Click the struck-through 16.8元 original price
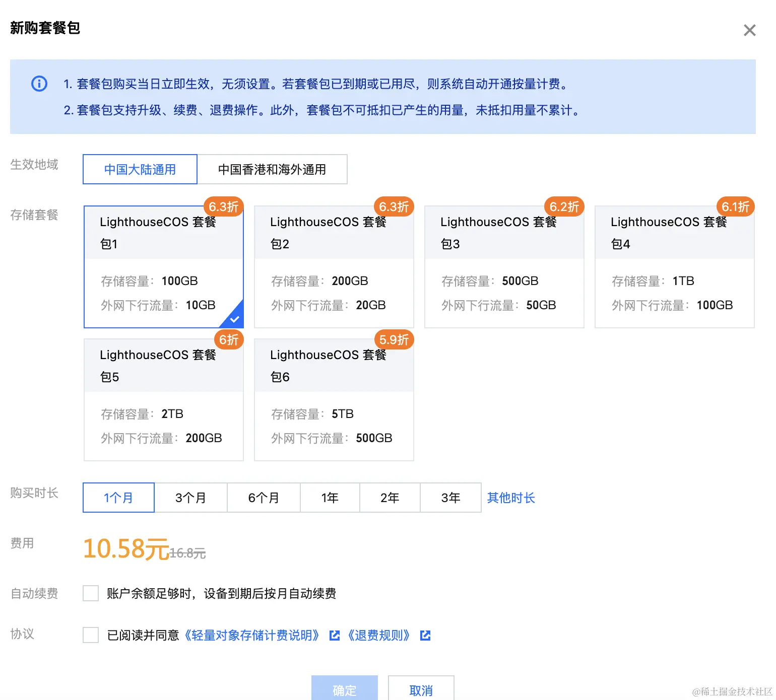Viewport: 776px width, 700px height. (x=187, y=553)
